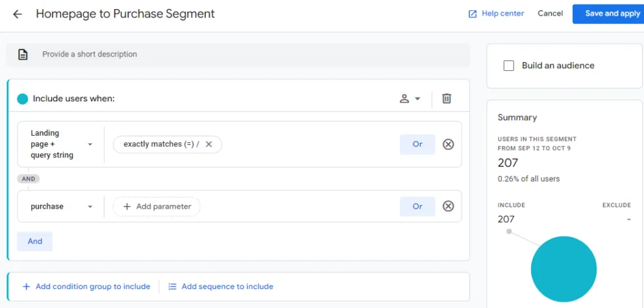The image size is (644, 308).
Task: Go back using the left arrow
Action: 18,14
